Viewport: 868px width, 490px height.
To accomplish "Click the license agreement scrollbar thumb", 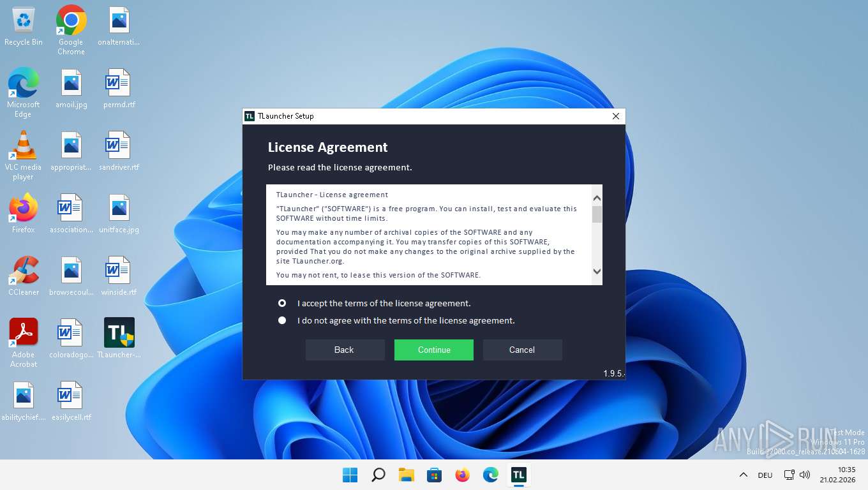I will click(597, 214).
